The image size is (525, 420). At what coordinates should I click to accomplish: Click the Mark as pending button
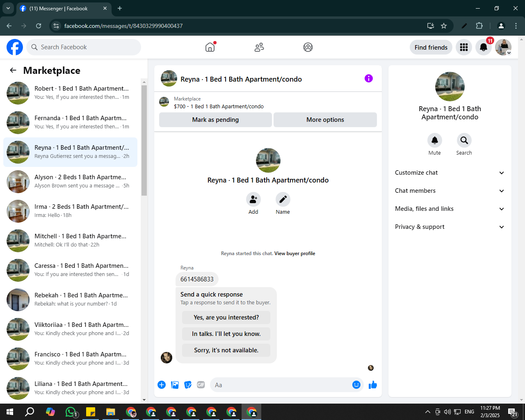click(x=215, y=120)
